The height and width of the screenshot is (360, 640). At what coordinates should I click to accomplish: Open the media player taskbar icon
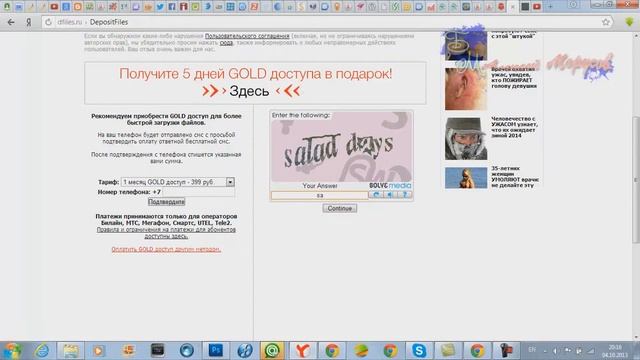[99, 351]
